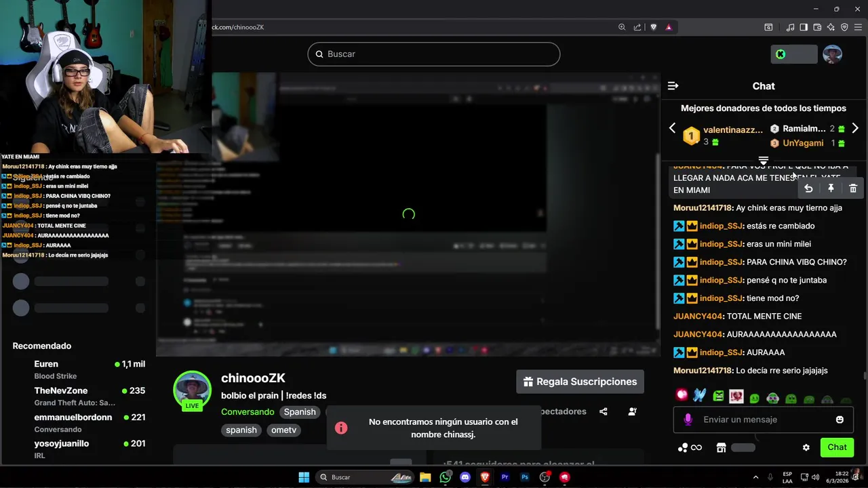The image size is (868, 488).
Task: Select the Spanish language tag
Action: click(300, 412)
